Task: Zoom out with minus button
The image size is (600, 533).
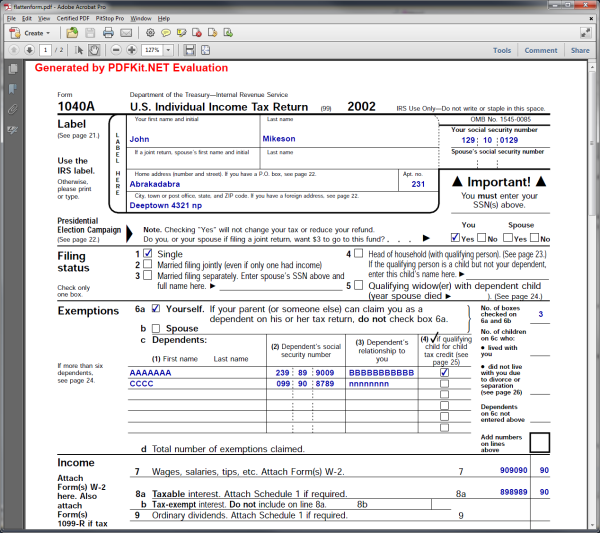Action: click(116, 50)
